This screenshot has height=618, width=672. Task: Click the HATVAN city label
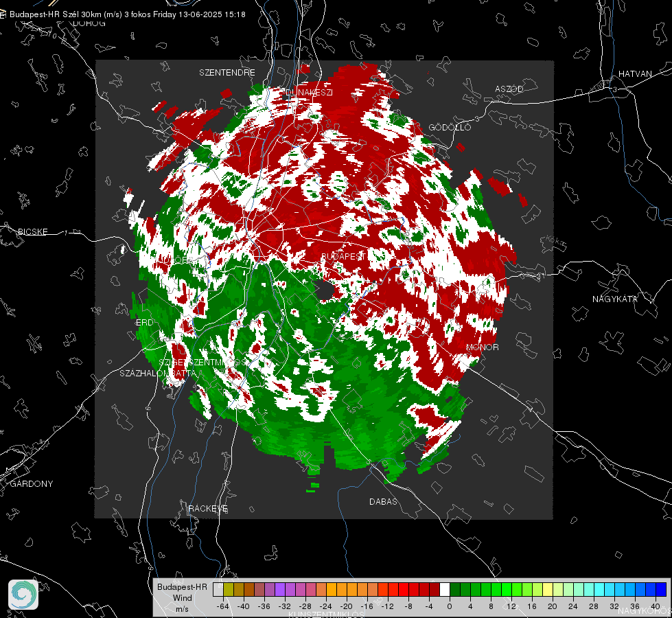pyautogui.click(x=635, y=73)
